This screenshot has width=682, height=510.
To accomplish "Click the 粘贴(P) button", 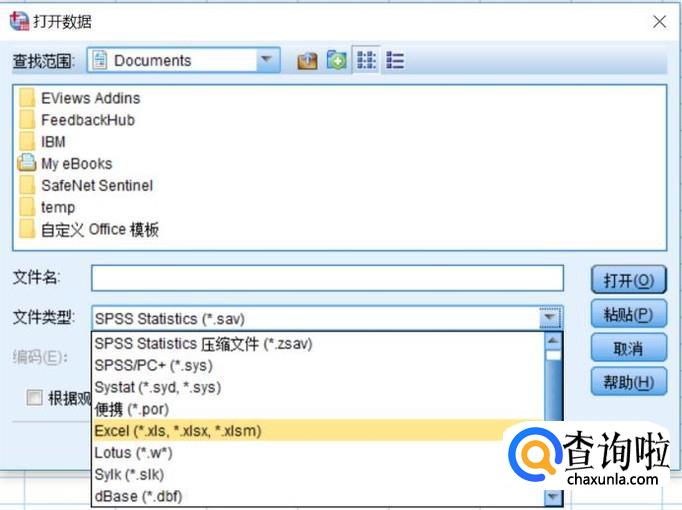I will (629, 314).
